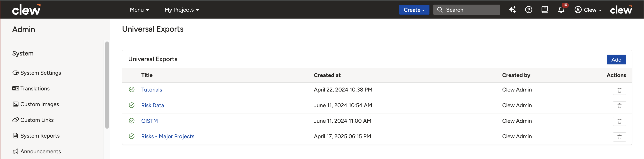Click green check status icon for Tutorials
Viewport: 644px width, 159px height.
point(131,89)
